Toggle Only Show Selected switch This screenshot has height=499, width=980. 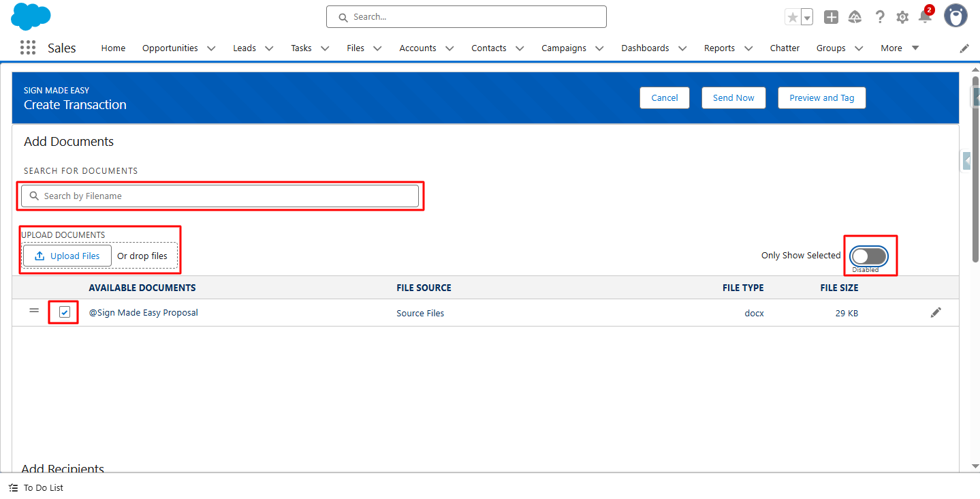pyautogui.click(x=869, y=256)
